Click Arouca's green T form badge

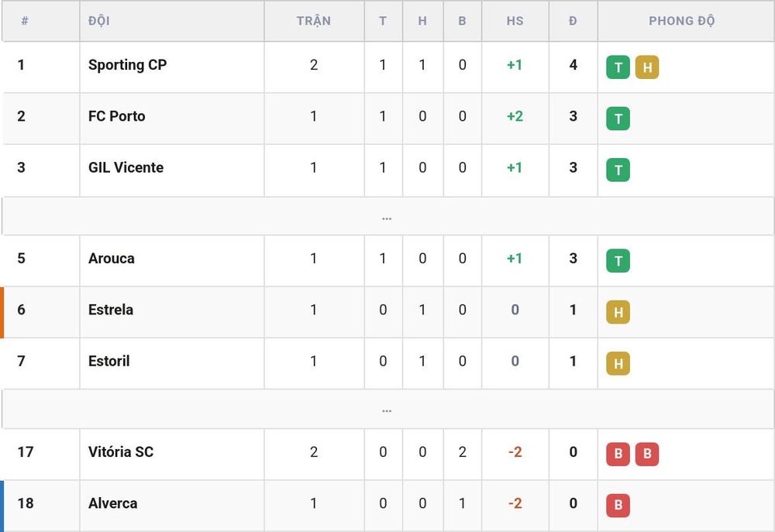[x=618, y=261]
